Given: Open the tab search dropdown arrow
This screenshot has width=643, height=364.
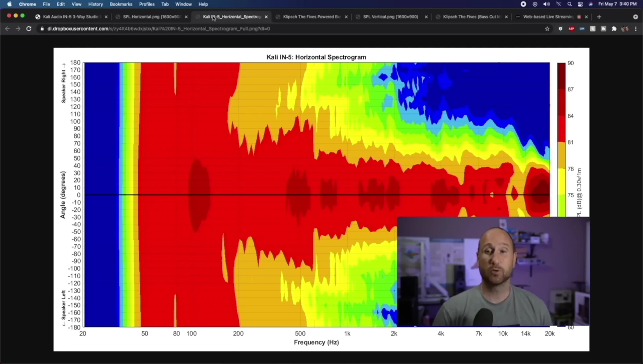Looking at the screenshot, I should 636,17.
